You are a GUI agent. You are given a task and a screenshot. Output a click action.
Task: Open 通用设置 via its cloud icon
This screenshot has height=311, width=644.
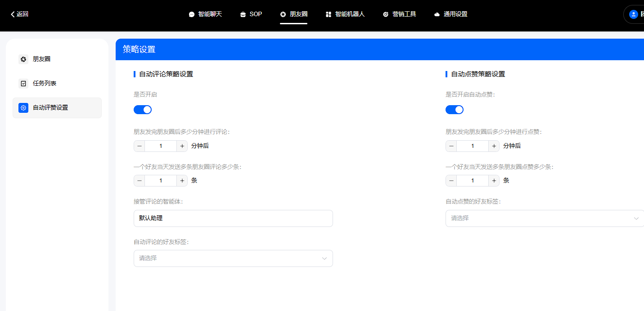437,14
